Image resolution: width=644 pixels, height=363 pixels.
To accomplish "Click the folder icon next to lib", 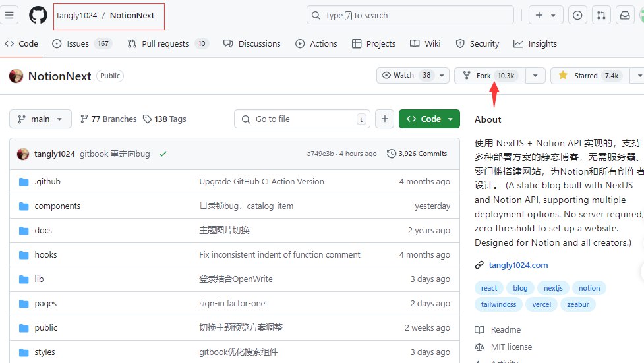I will (24, 279).
